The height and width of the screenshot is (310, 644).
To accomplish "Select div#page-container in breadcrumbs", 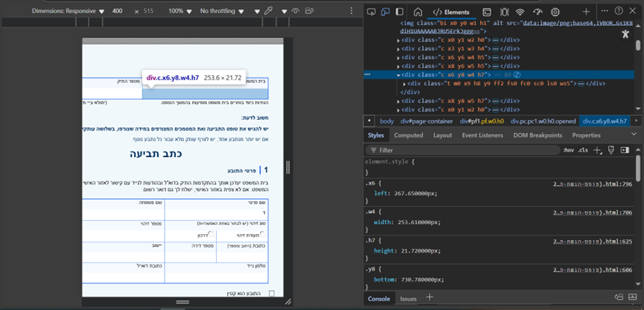I will pos(427,121).
